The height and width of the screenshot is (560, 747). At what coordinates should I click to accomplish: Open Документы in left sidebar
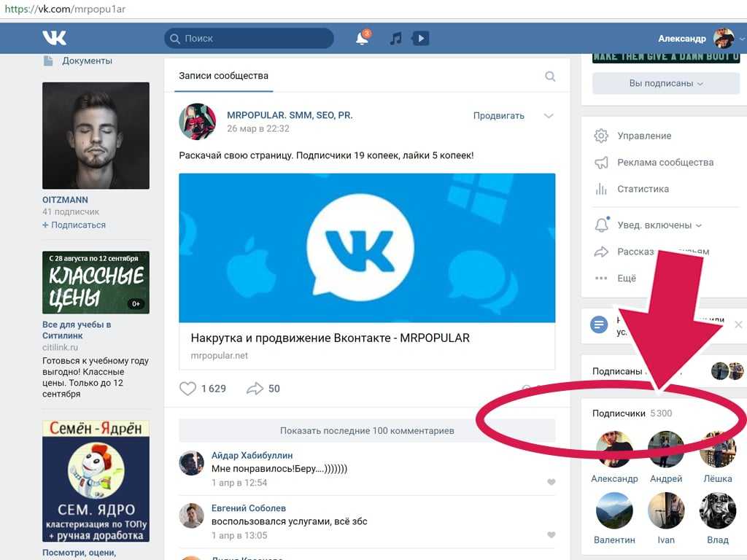[88, 61]
